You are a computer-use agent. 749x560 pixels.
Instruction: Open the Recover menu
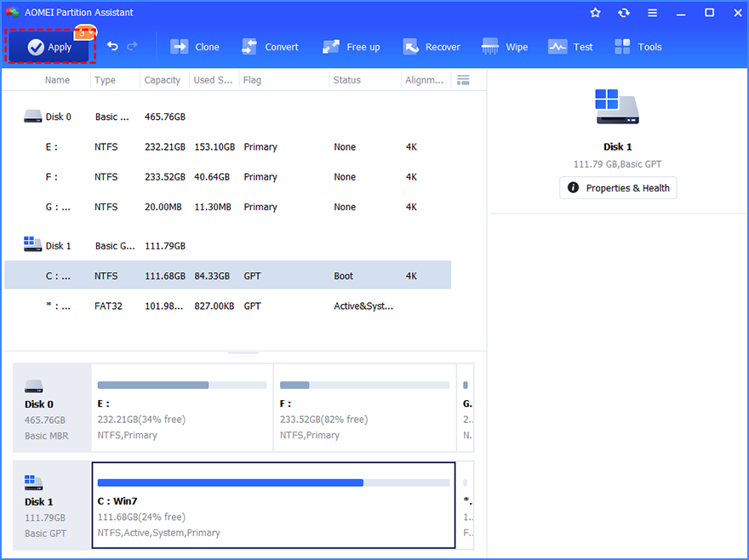[432, 47]
